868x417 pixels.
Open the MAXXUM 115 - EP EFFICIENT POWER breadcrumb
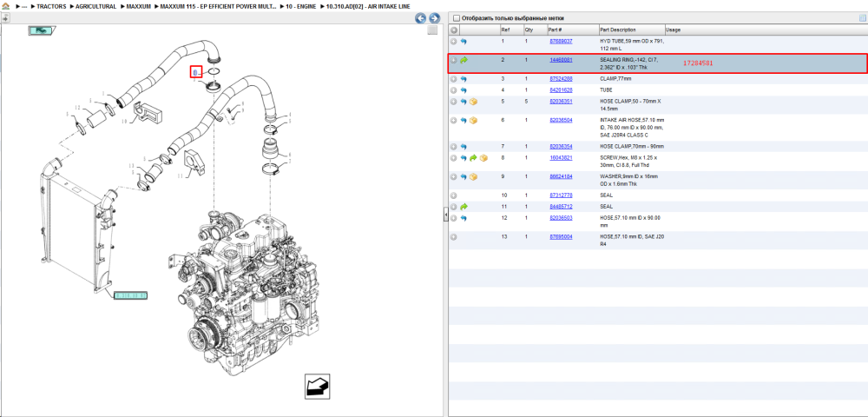point(218,6)
